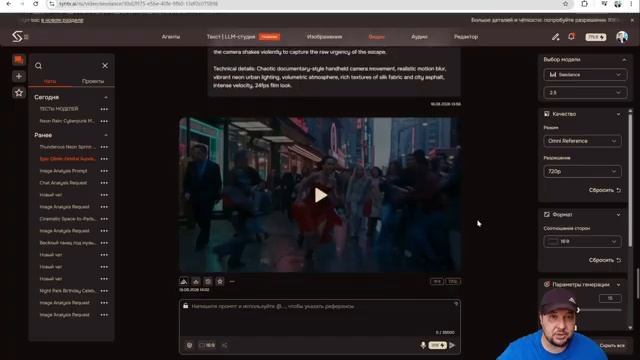Open options for 'Neon Rain: Cyberpunk' chat

point(104,121)
